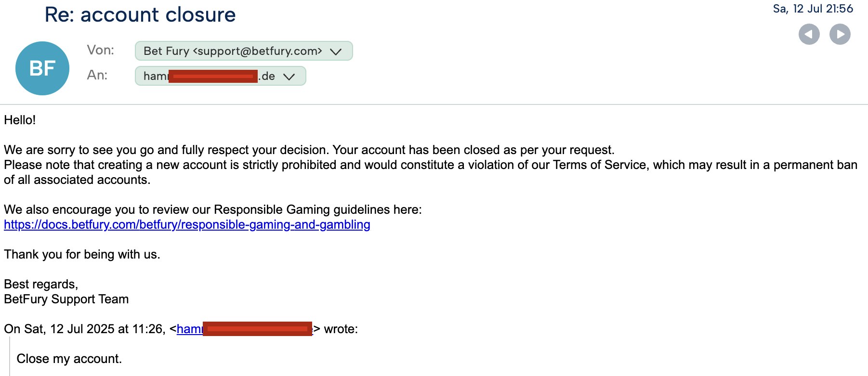Click the quoted sender email address link

click(245, 329)
